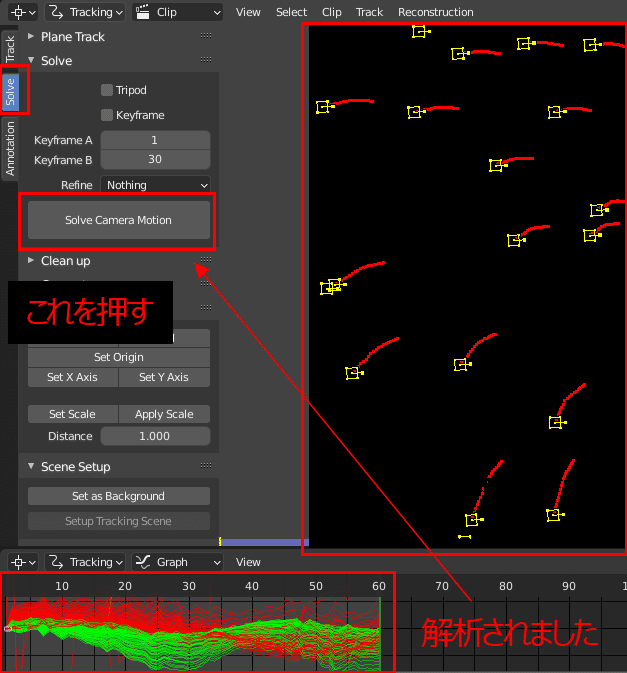627x673 pixels.
Task: Click the Set Y Axis button
Action: [164, 377]
